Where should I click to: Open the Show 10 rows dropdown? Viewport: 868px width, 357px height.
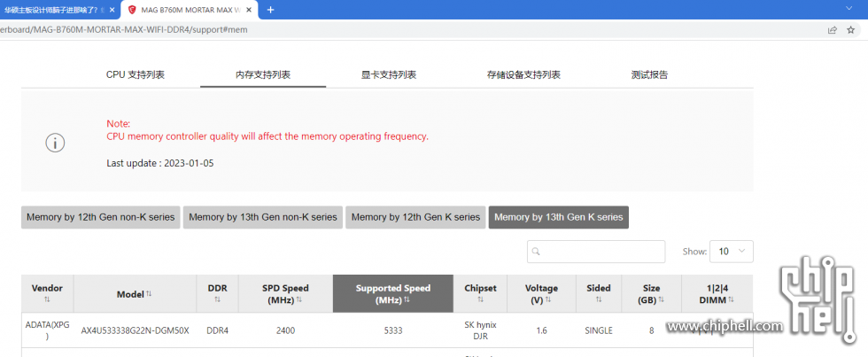click(x=732, y=252)
